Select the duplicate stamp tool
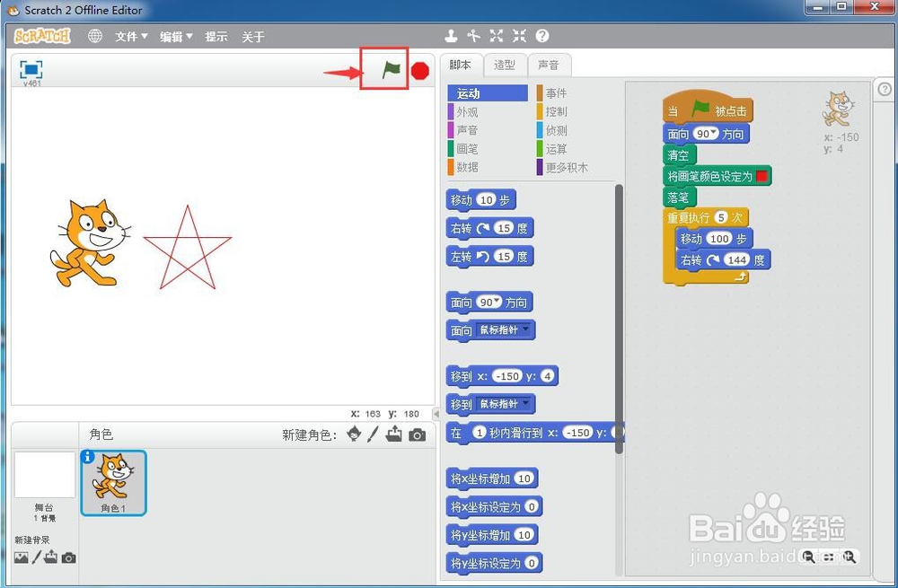This screenshot has width=898, height=588. click(x=452, y=36)
